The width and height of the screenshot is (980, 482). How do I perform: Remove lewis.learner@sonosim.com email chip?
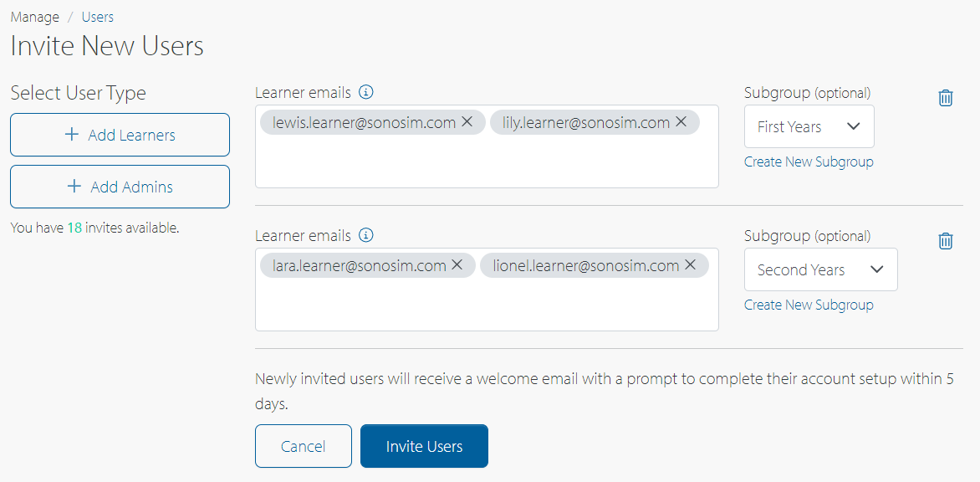(467, 122)
